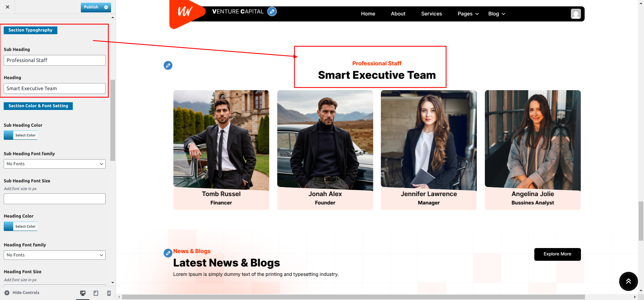Switch to mobile preview mode

(x=109, y=293)
